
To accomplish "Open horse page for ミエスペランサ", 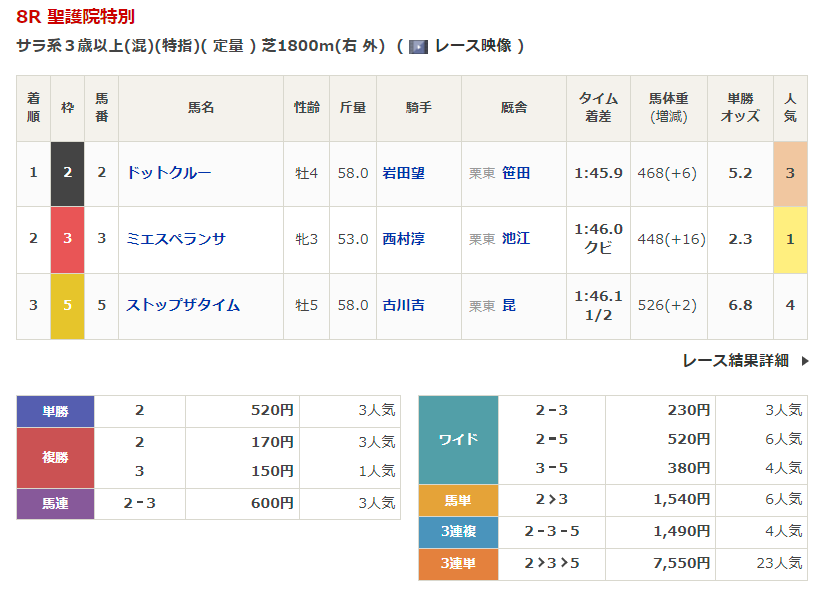I will point(175,239).
